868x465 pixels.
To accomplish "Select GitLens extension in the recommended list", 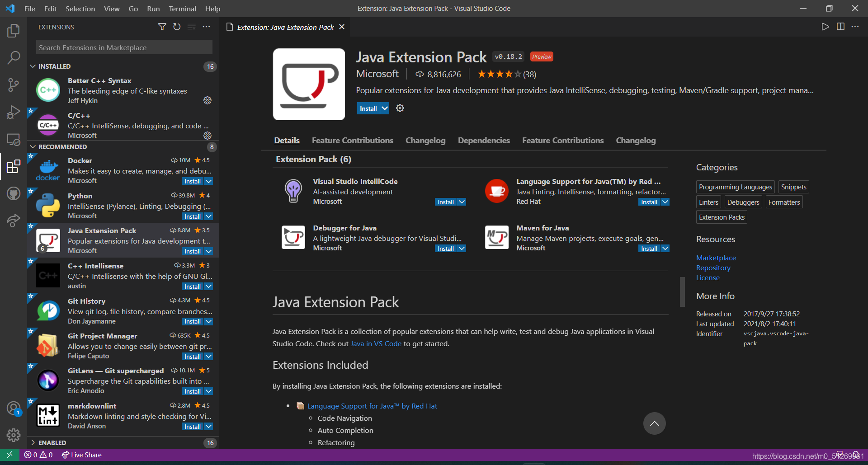I will click(123, 380).
